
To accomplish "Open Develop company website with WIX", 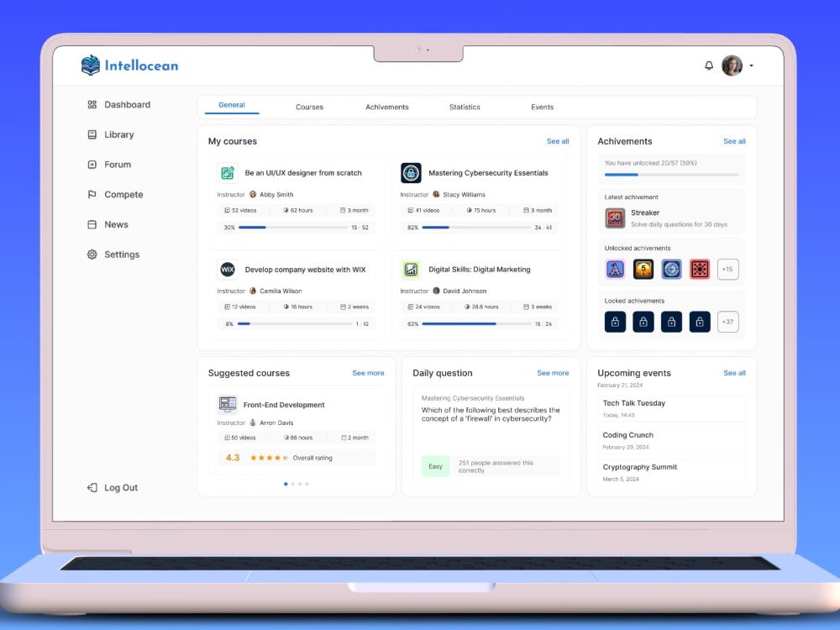I will click(x=306, y=270).
